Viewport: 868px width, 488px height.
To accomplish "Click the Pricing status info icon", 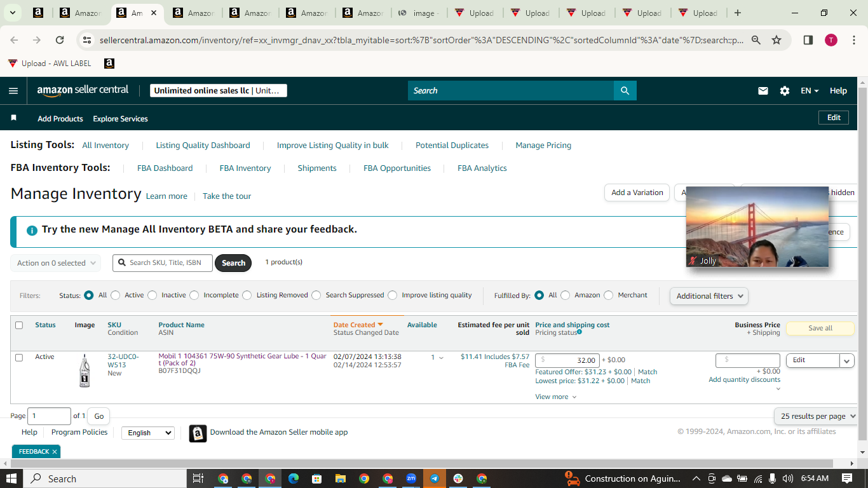I will pos(580,332).
